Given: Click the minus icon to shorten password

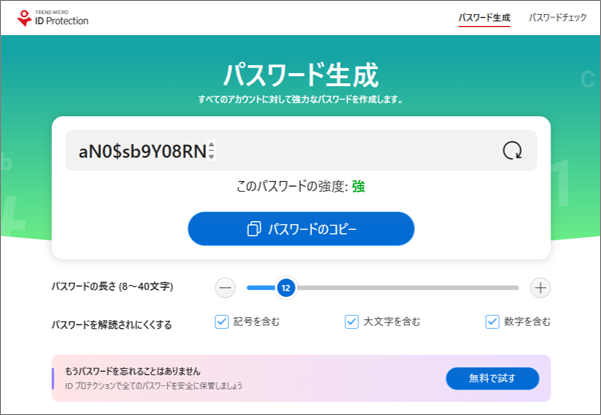Looking at the screenshot, I should tap(225, 288).
